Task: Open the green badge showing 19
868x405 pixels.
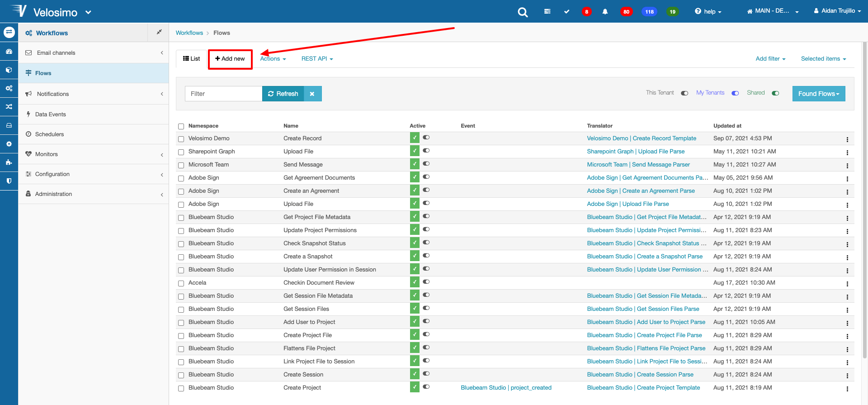Action: [673, 12]
